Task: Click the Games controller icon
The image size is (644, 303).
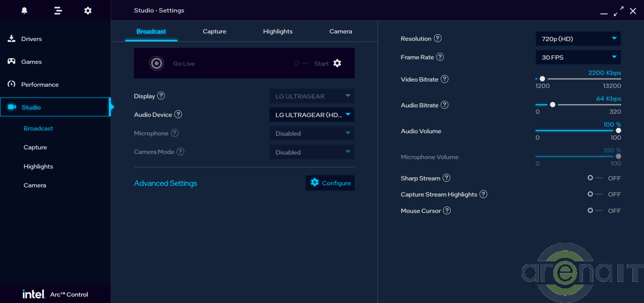Action: 11,62
